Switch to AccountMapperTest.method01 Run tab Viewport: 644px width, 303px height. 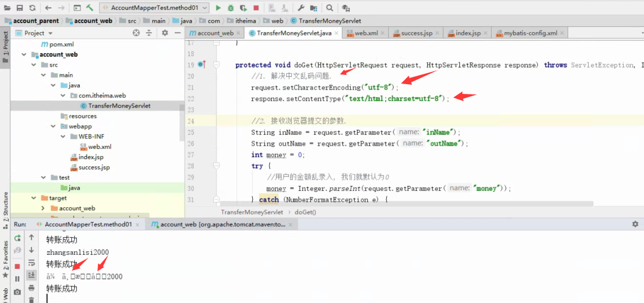(88, 224)
